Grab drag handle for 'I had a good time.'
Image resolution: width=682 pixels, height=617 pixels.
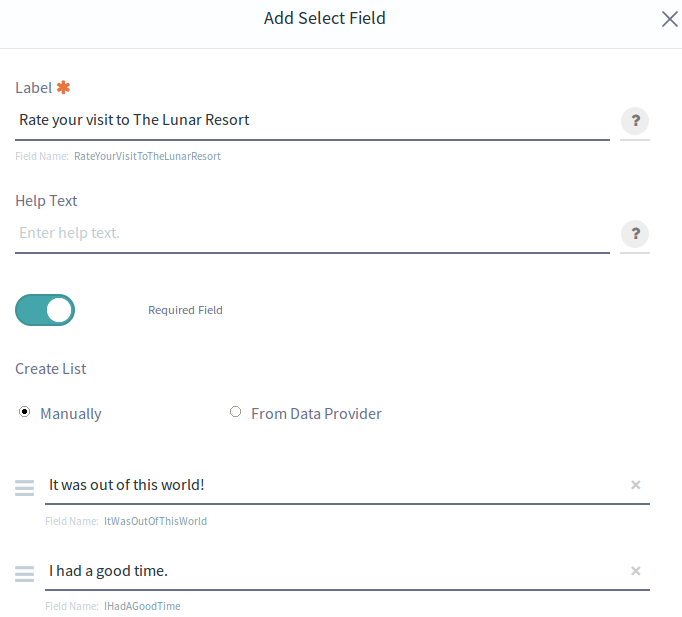pos(24,574)
